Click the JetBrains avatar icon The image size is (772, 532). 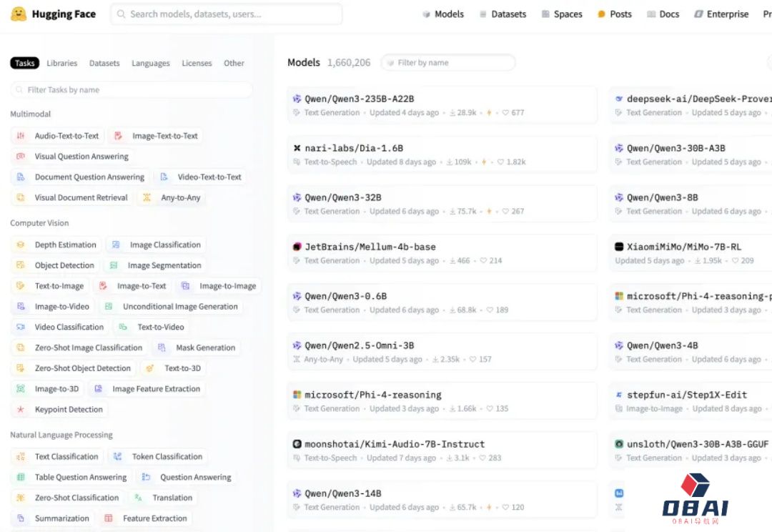[x=297, y=247]
